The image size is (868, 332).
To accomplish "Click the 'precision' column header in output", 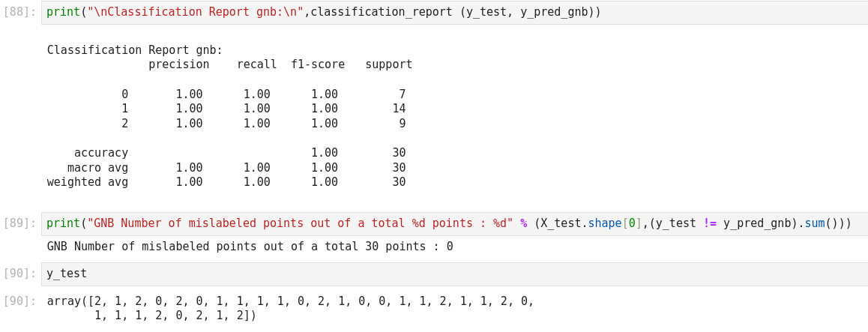I will coord(178,64).
